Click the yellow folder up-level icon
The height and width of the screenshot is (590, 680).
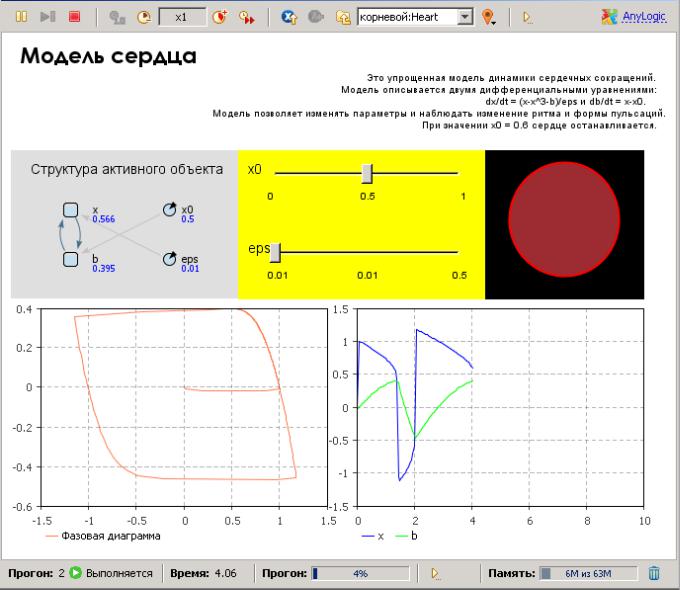coord(343,17)
